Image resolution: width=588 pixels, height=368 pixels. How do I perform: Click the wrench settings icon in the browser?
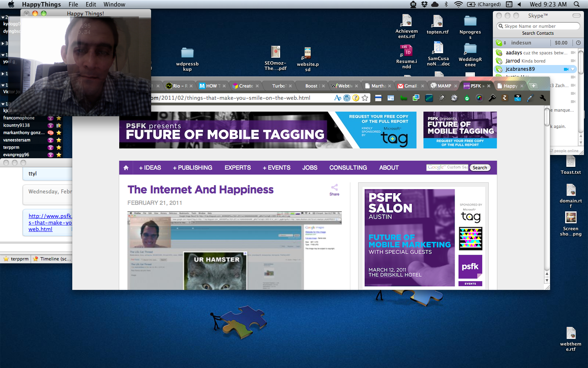[543, 98]
